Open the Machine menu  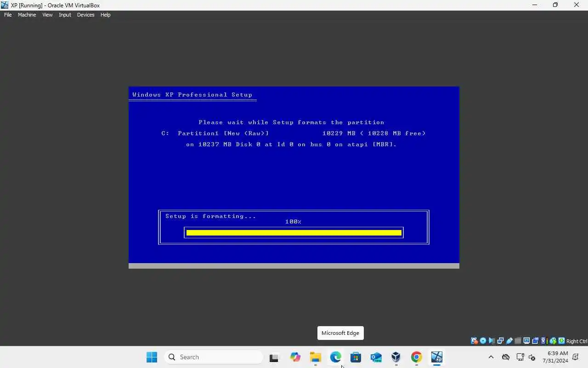(x=27, y=15)
